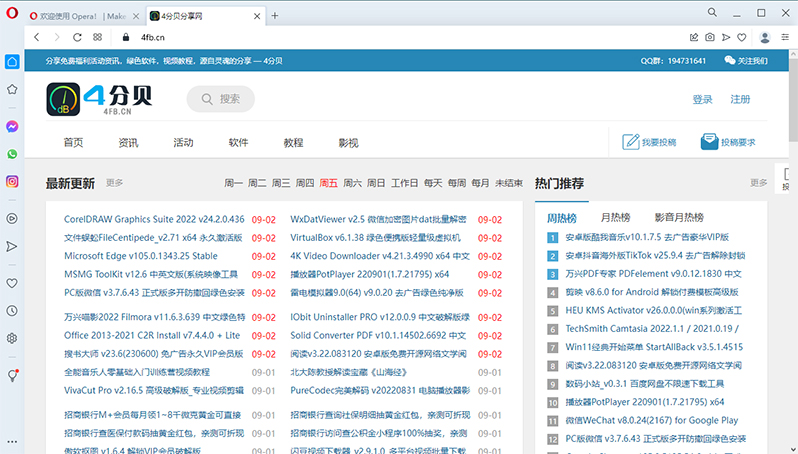This screenshot has height=454, width=798.
Task: Open the 登录 login link
Action: [x=703, y=99]
